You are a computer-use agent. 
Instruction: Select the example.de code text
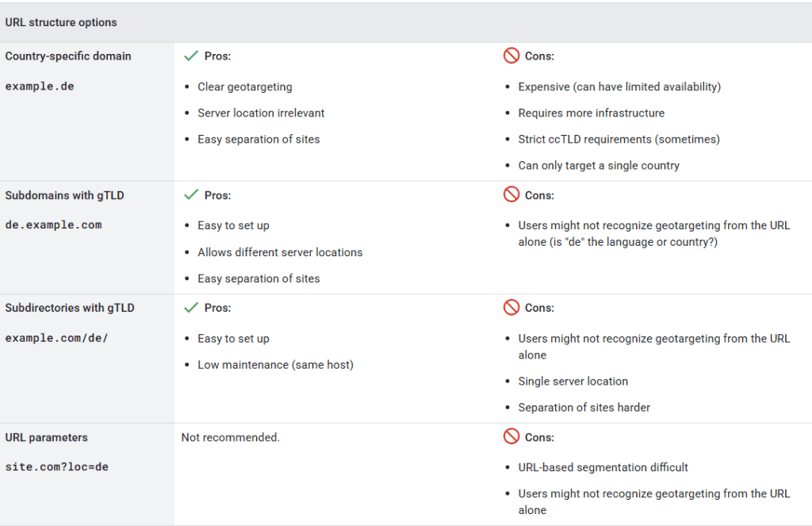pyautogui.click(x=40, y=86)
